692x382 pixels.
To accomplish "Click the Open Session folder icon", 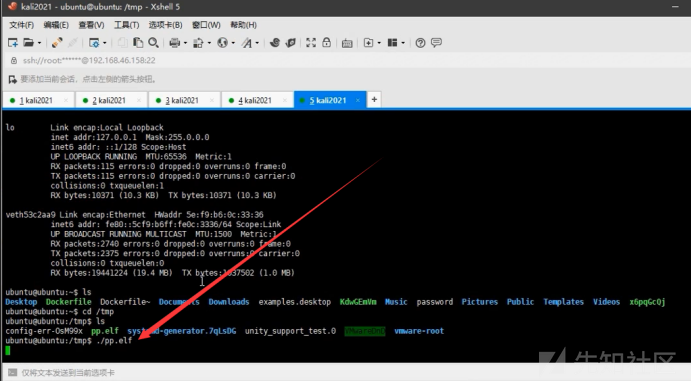I will [x=28, y=43].
